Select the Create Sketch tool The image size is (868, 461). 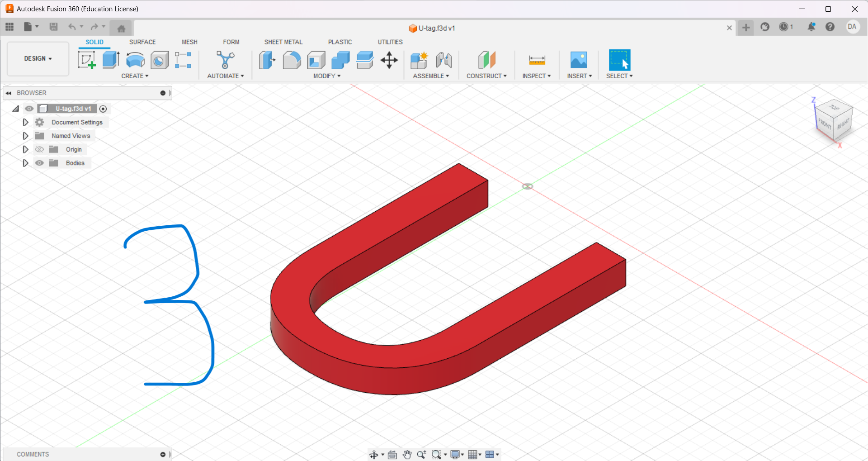[86, 60]
